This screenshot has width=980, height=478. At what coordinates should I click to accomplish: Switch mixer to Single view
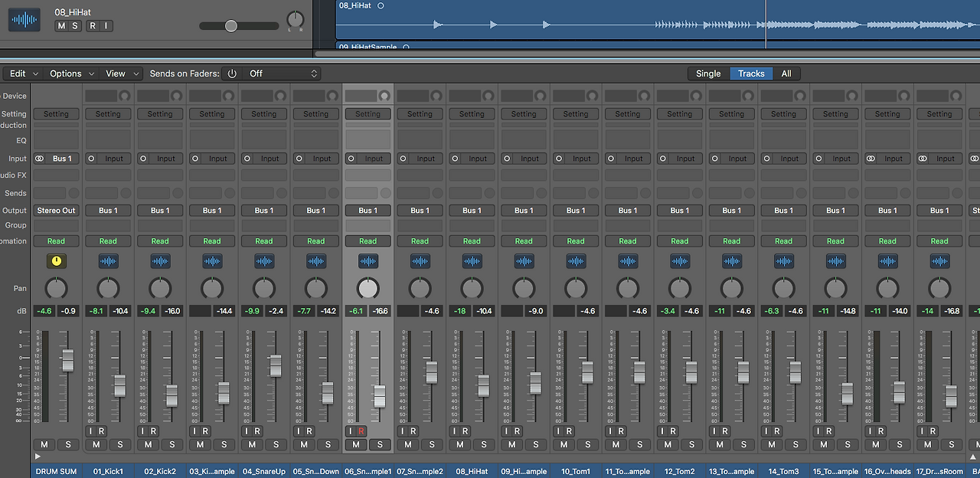point(708,74)
